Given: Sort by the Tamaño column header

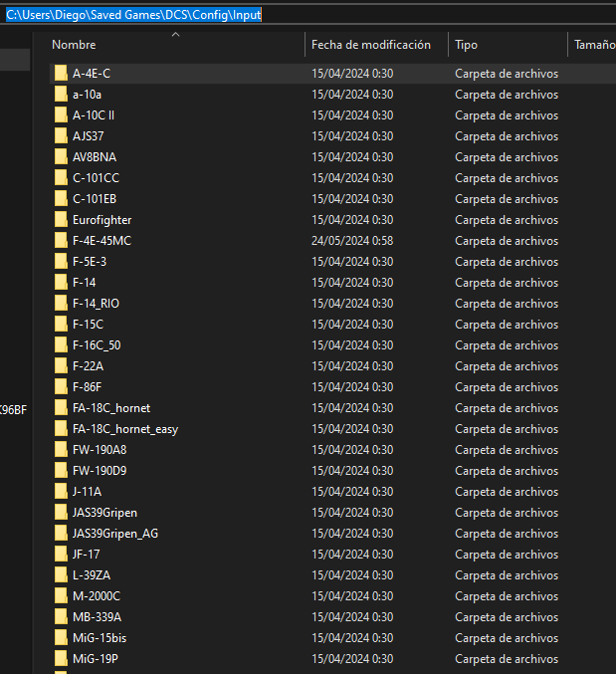Looking at the screenshot, I should click(594, 45).
